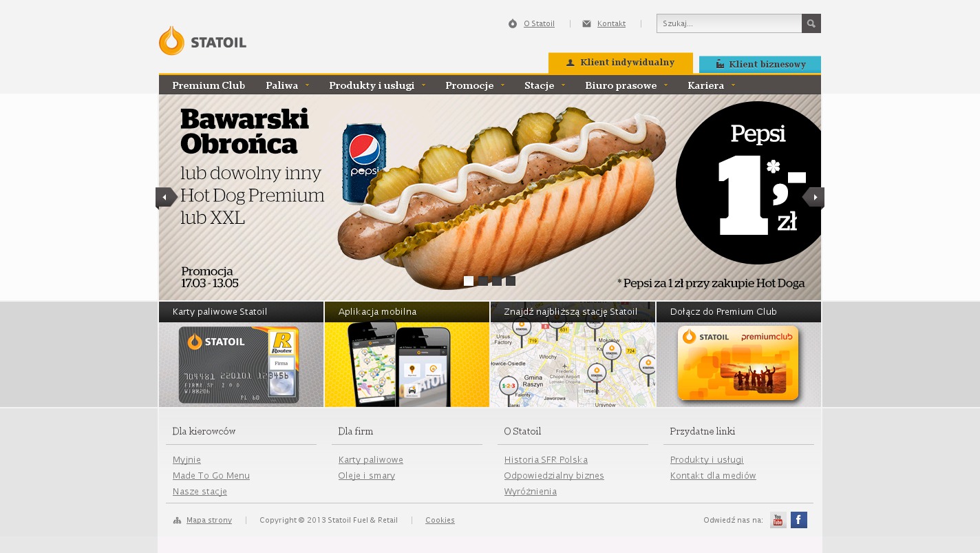The width and height of the screenshot is (980, 553).
Task: Select the second carousel slide indicator
Action: (482, 281)
